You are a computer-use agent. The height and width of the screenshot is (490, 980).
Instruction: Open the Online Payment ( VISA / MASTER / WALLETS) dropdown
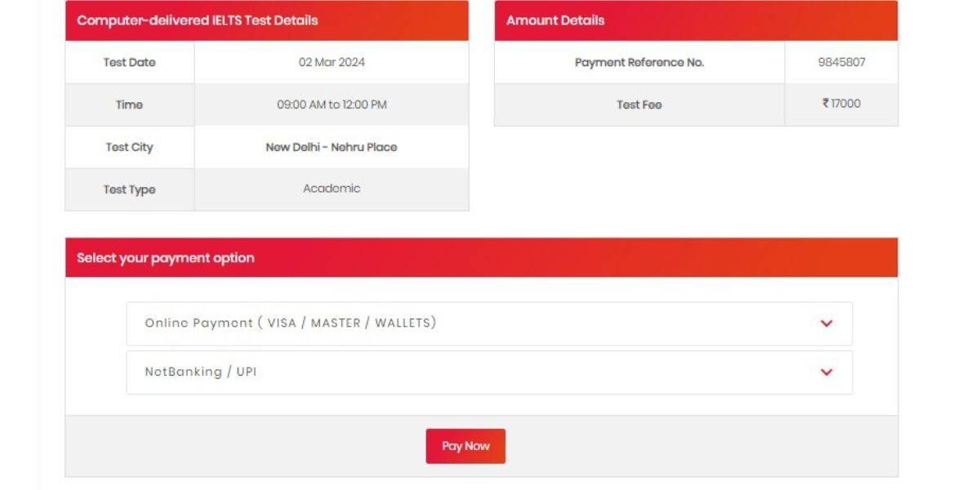tap(490, 323)
